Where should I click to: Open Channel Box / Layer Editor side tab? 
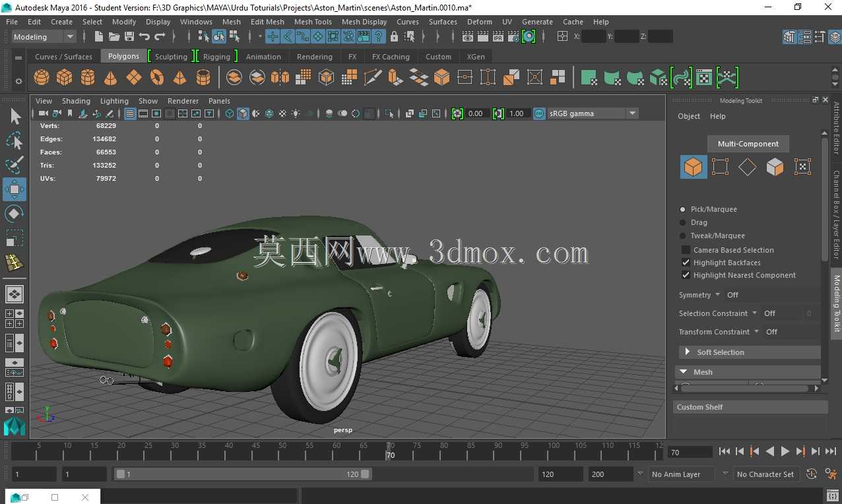[x=836, y=215]
